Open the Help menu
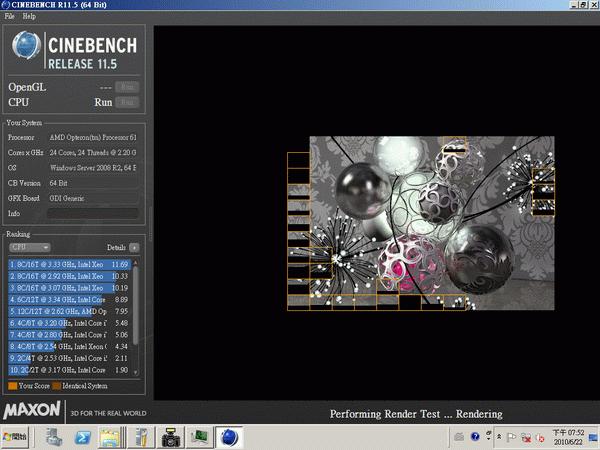Viewport: 600px width, 450px height. tap(29, 16)
